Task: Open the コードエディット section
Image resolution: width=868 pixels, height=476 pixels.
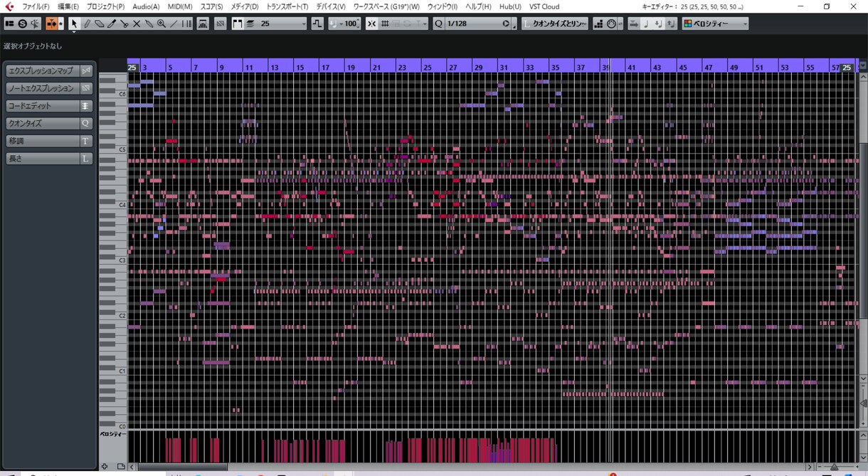Action: (x=42, y=106)
